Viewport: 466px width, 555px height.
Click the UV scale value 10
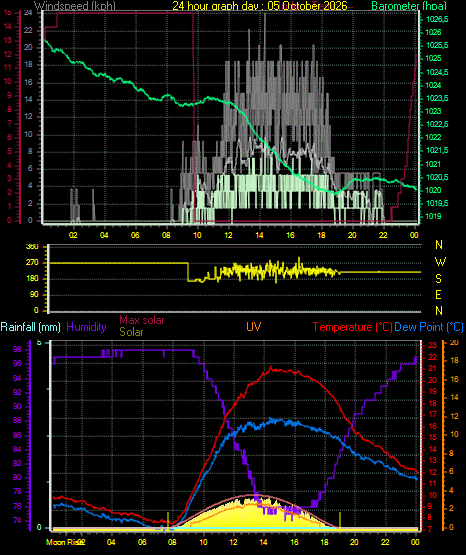[x=454, y=434]
